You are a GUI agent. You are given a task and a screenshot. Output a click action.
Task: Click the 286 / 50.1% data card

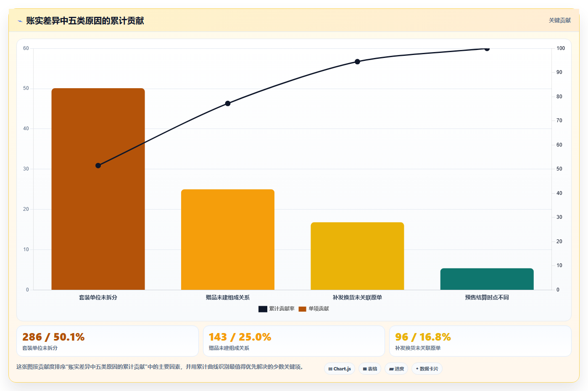point(108,341)
